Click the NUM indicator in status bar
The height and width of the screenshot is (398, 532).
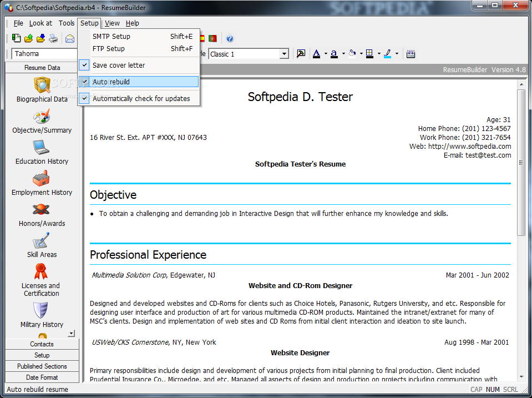pyautogui.click(x=493, y=390)
